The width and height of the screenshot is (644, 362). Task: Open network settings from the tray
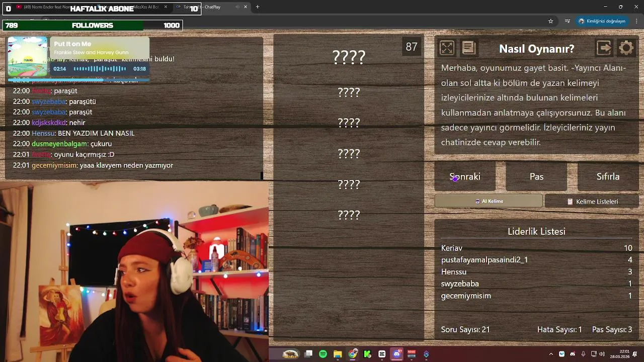594,354
